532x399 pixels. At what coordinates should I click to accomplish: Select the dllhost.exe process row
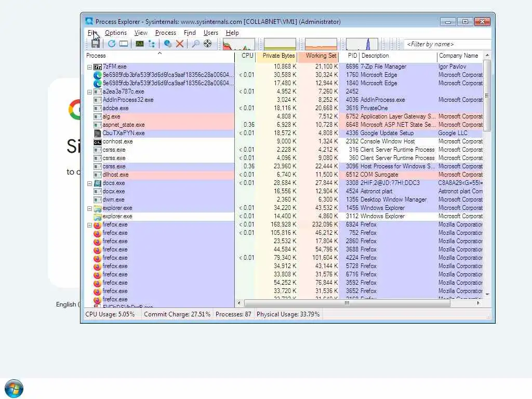[x=283, y=175]
